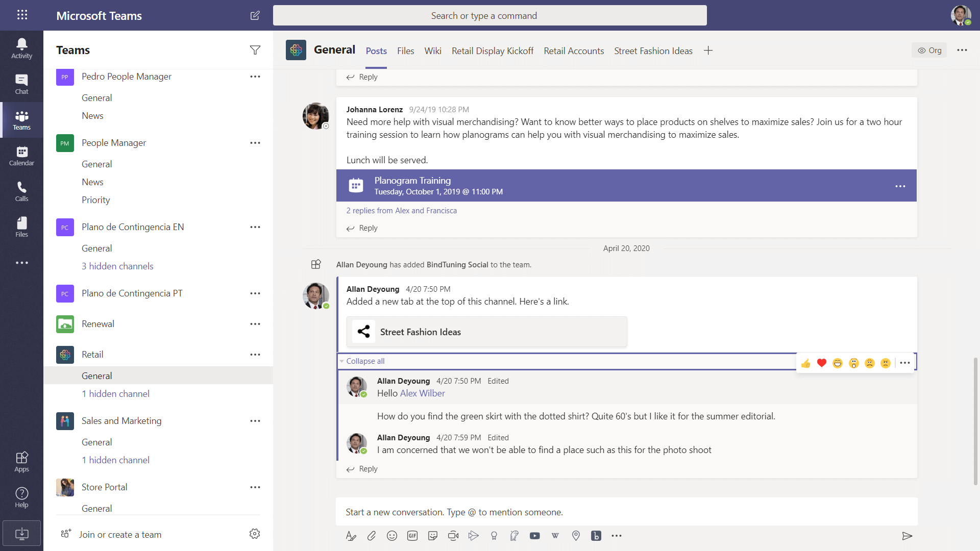Open Planogram Training meeting options

click(x=900, y=186)
